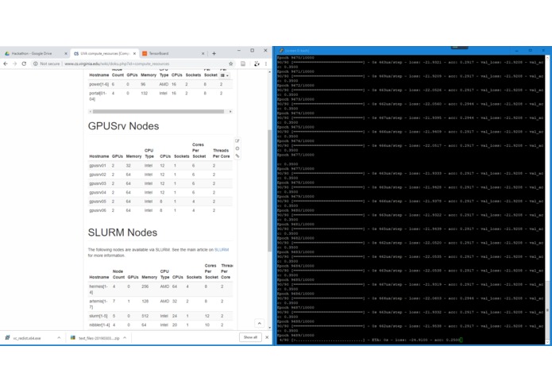Viewport: 552px width, 392px height.
Task: Click the nibbler[1-4] hostname cell
Action: 99,325
